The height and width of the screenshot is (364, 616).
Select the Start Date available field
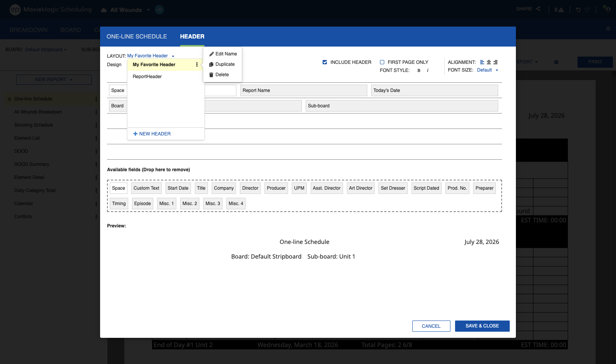coord(178,188)
